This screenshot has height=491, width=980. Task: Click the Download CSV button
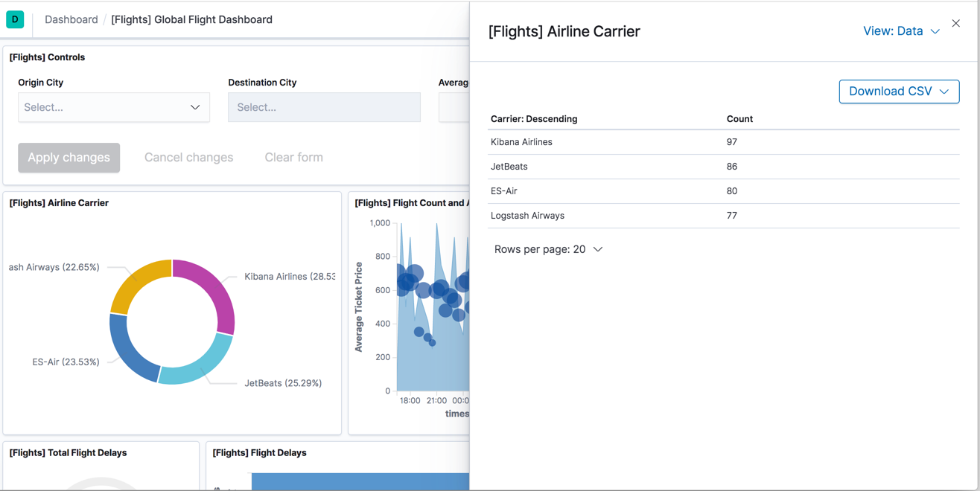tap(898, 92)
